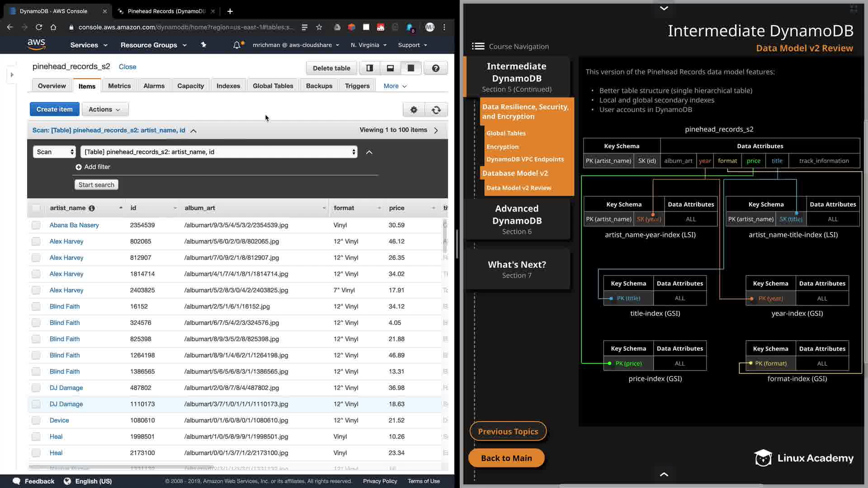Select the Device row checkbox

pos(36,420)
